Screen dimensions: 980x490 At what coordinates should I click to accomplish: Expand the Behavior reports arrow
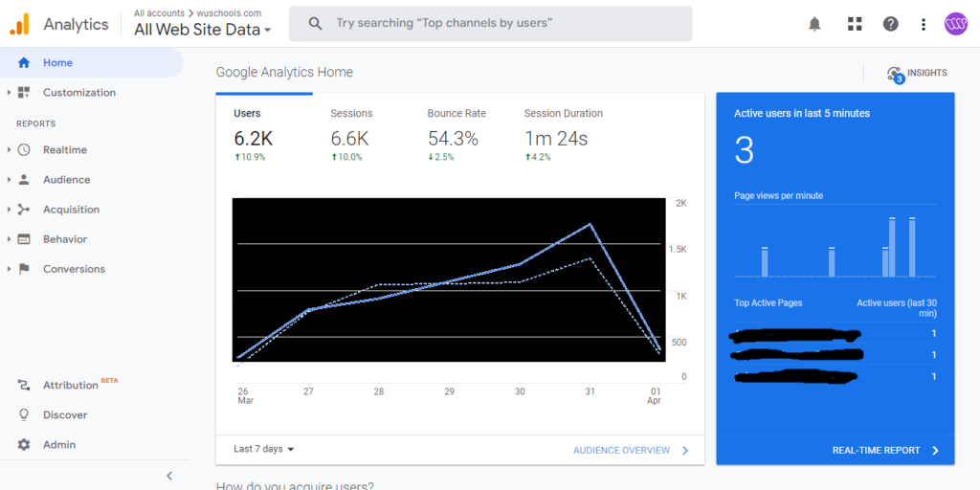pyautogui.click(x=9, y=239)
